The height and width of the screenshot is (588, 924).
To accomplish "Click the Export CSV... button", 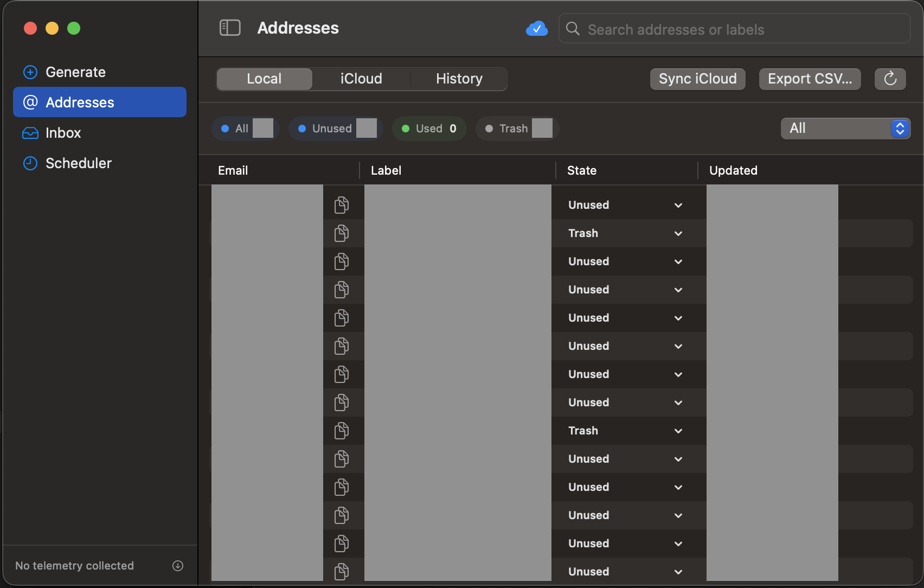I will [810, 79].
